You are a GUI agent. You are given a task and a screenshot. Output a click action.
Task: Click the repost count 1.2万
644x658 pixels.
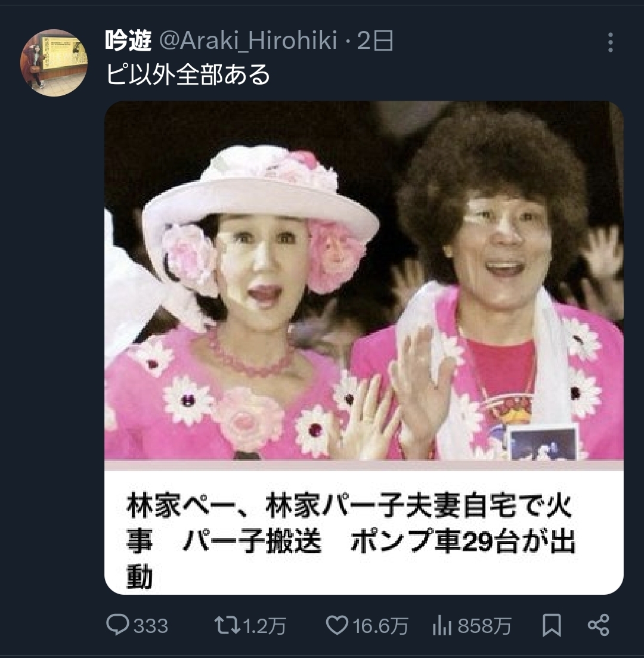(x=265, y=626)
